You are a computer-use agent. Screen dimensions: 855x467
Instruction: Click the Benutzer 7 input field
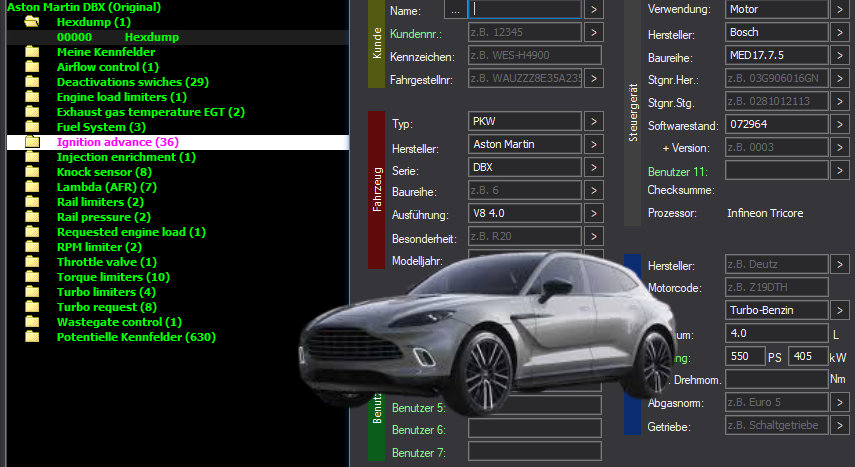[535, 451]
